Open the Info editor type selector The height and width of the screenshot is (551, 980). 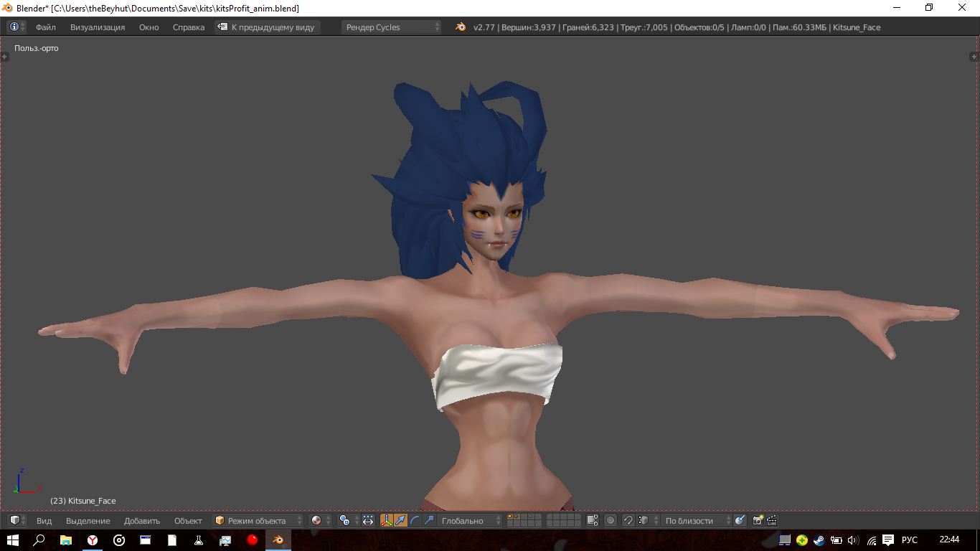pos(17,27)
